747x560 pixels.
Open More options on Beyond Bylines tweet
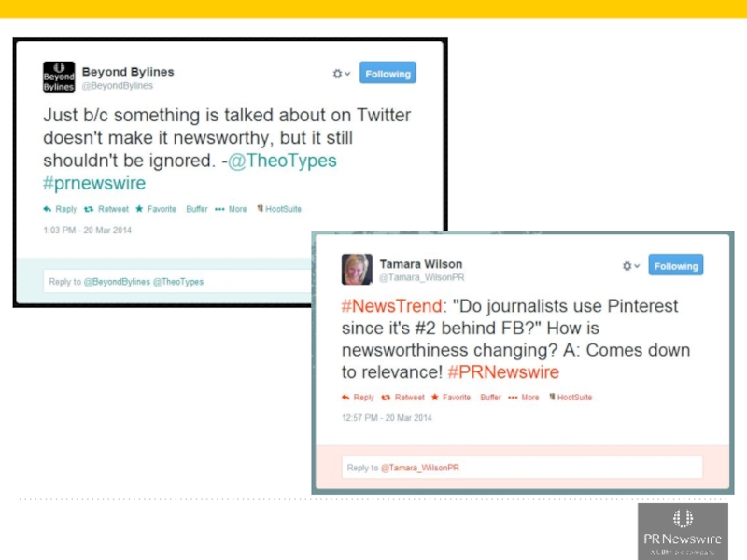pyautogui.click(x=231, y=209)
